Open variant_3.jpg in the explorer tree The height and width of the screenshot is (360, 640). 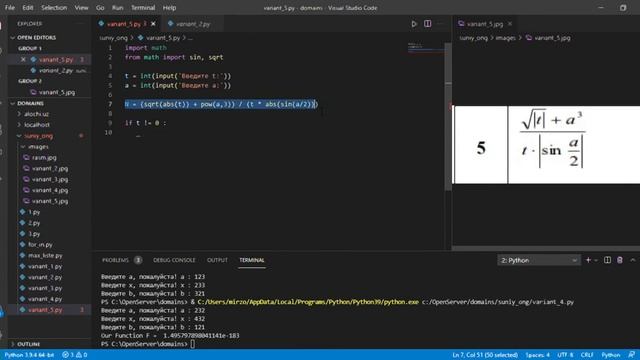point(50,179)
